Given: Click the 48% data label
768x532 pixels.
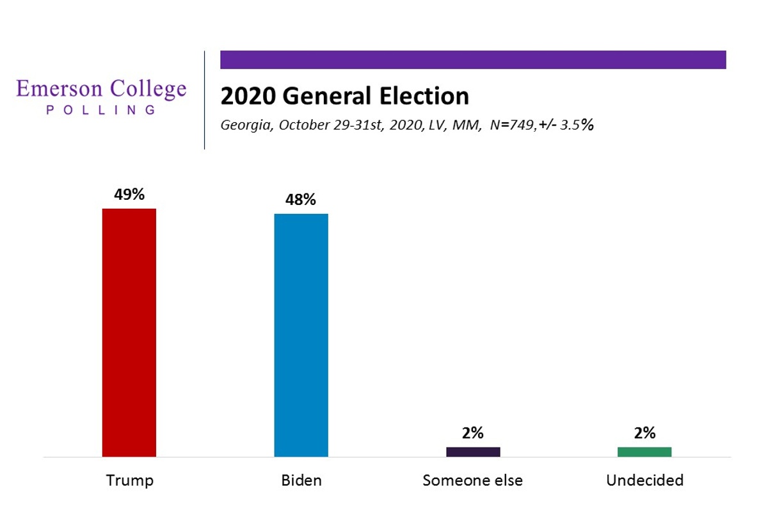Looking at the screenshot, I should point(301,200).
